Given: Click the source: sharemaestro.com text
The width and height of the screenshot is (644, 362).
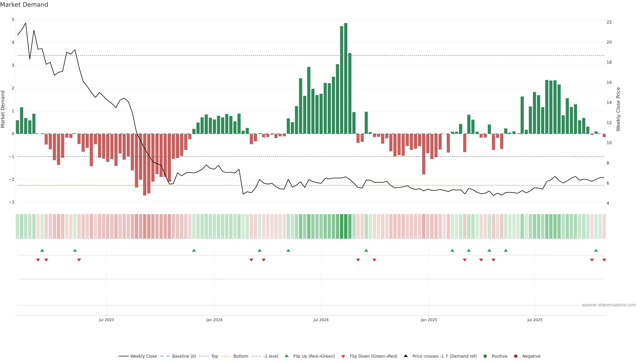Looking at the screenshot, I should (x=609, y=305).
